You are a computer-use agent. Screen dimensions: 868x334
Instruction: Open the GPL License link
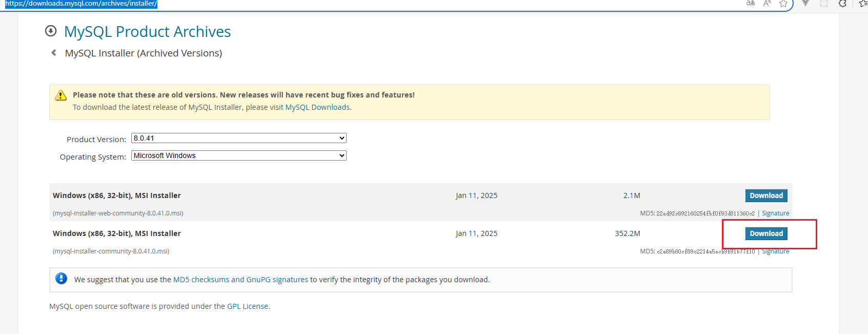248,306
